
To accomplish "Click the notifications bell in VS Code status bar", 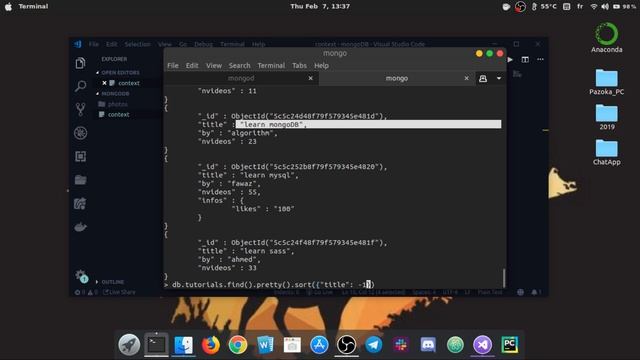I will (534, 292).
